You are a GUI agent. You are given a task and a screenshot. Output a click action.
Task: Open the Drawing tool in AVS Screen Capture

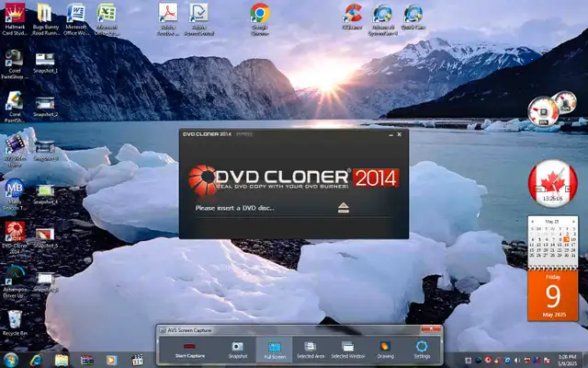385,350
